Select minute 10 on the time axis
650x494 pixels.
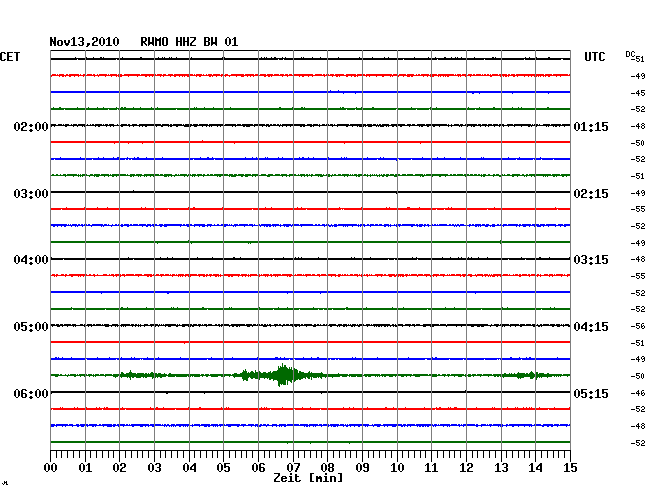pyautogui.click(x=397, y=467)
